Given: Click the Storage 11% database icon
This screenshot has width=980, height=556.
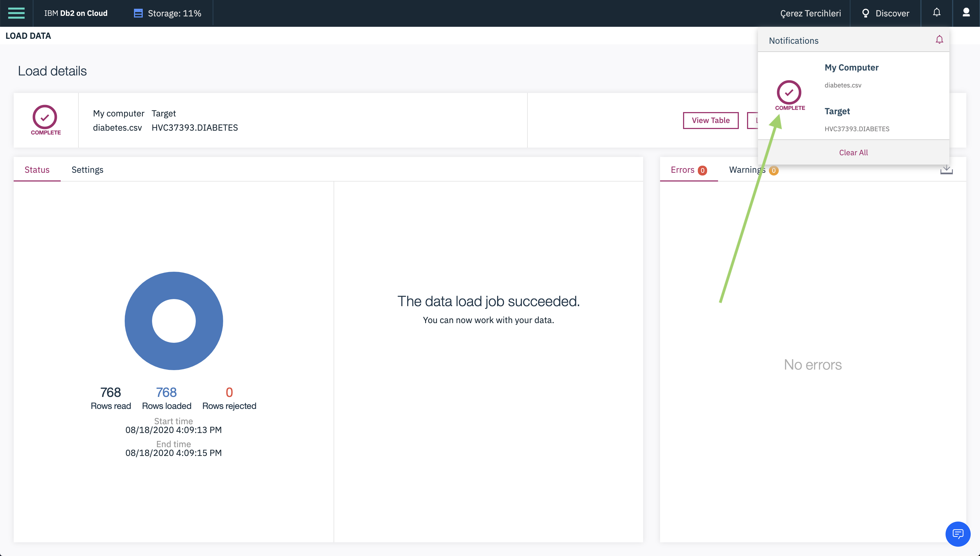Looking at the screenshot, I should pos(138,13).
